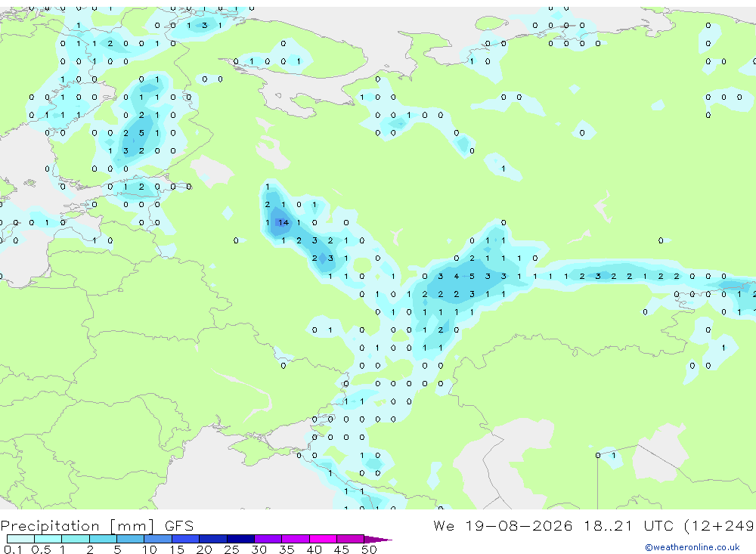Click the 35 legend scale label

coord(287,549)
